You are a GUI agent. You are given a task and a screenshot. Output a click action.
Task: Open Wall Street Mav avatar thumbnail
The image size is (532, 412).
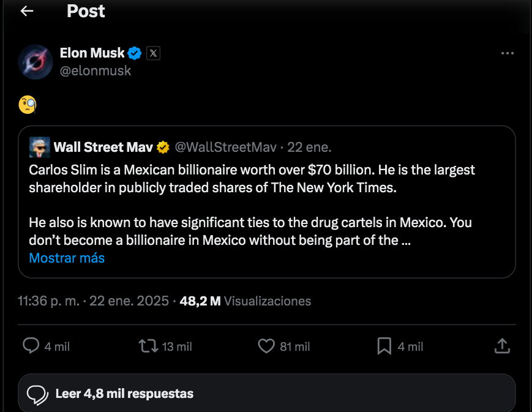[39, 147]
